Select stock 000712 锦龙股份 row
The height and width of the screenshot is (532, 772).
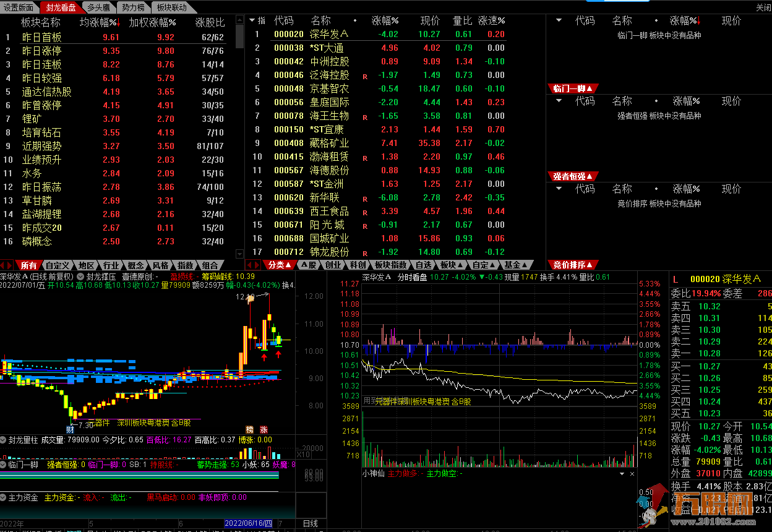[x=396, y=252]
